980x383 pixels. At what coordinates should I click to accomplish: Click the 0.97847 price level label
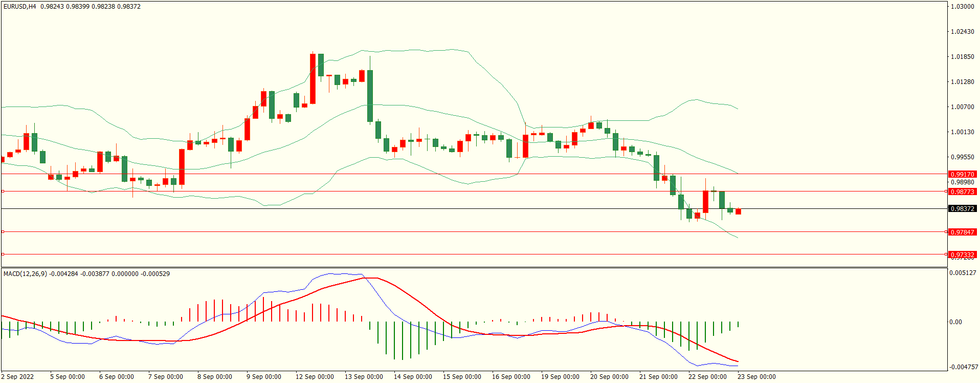pos(962,232)
